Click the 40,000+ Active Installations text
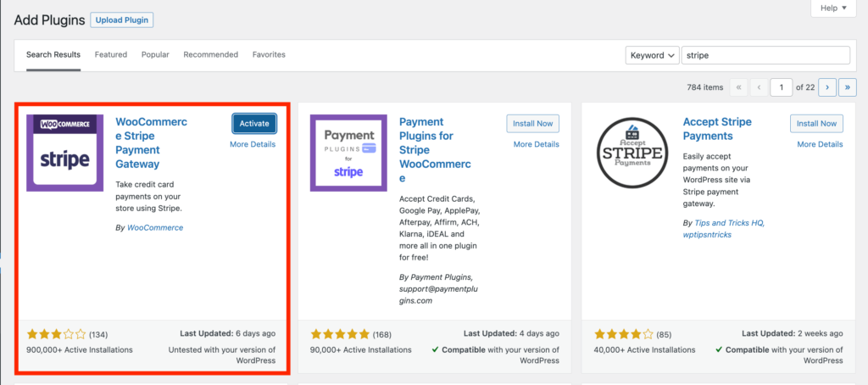868x385 pixels. point(645,350)
